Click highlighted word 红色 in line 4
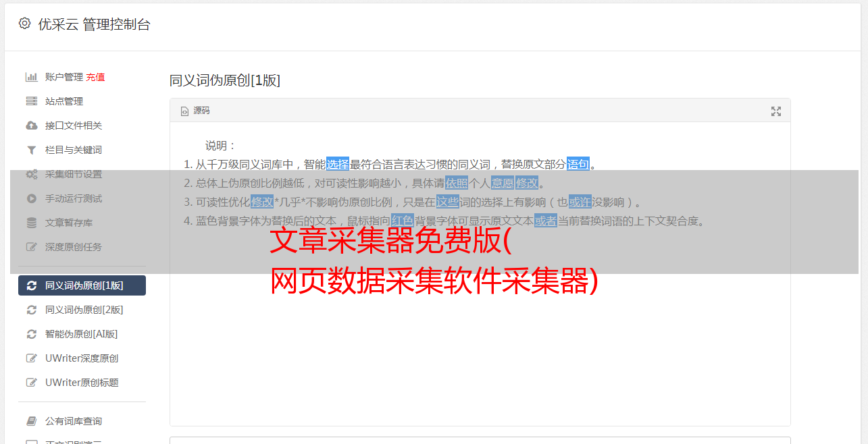 402,221
